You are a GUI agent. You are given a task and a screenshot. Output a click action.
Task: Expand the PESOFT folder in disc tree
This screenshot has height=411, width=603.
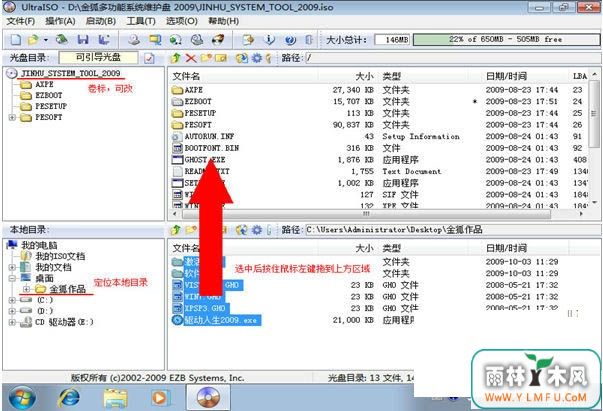12,117
